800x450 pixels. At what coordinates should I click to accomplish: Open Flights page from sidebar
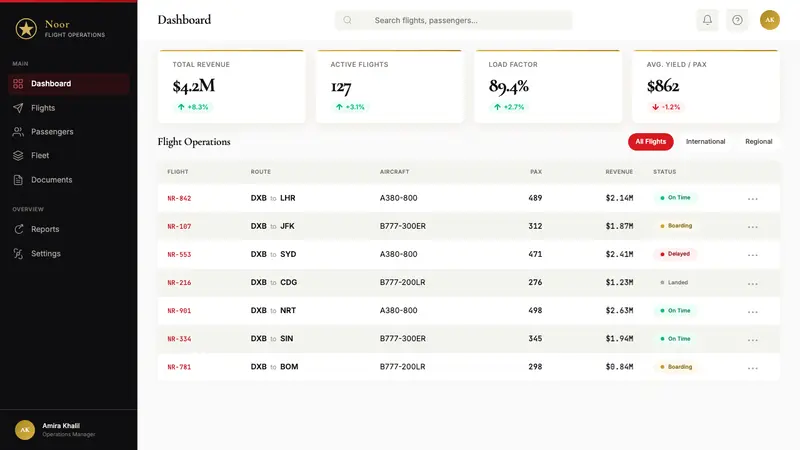coord(68,108)
